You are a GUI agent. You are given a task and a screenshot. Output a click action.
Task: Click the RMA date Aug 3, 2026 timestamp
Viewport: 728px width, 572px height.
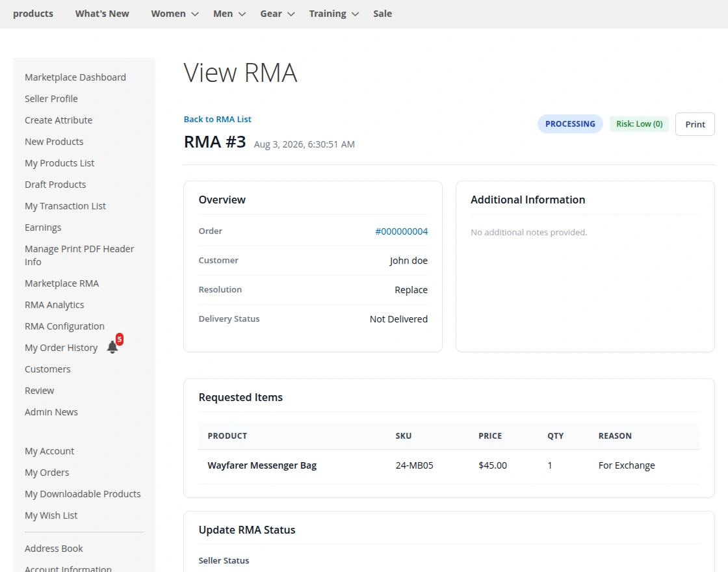point(304,144)
